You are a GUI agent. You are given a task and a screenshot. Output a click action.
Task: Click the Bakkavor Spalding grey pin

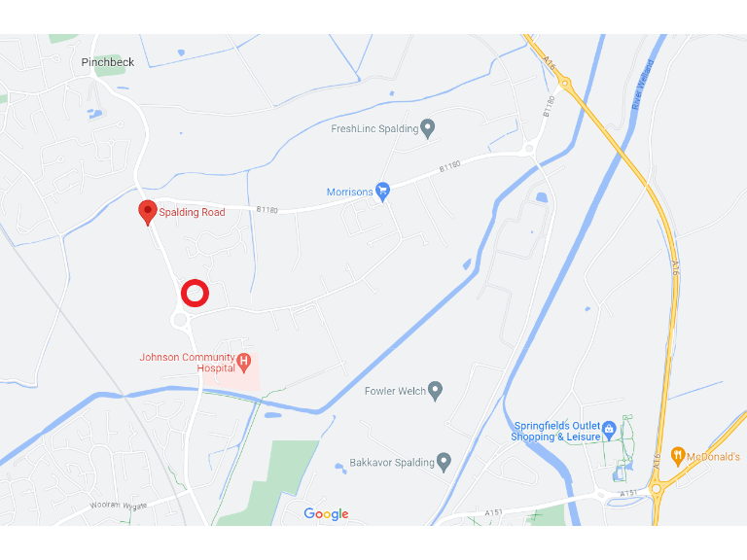444,463
